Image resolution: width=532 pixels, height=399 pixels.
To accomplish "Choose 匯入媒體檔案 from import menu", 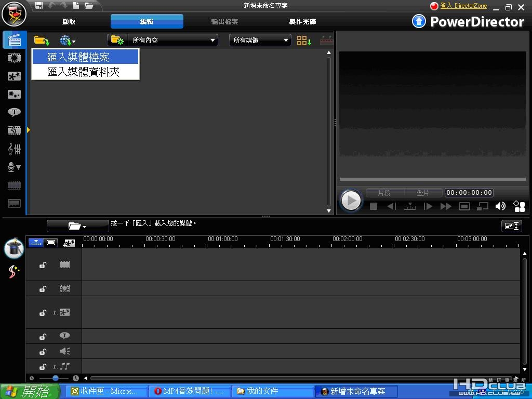I will (x=86, y=57).
